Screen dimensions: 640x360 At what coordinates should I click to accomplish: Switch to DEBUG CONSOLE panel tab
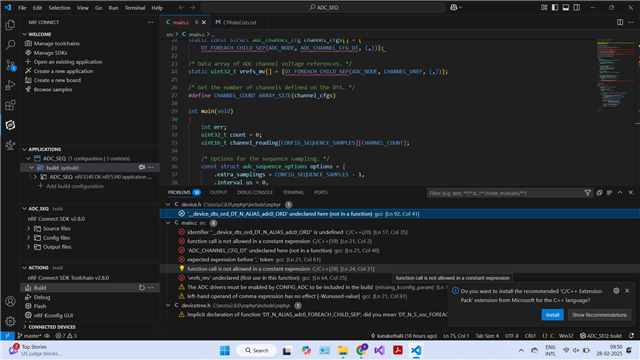click(255, 193)
